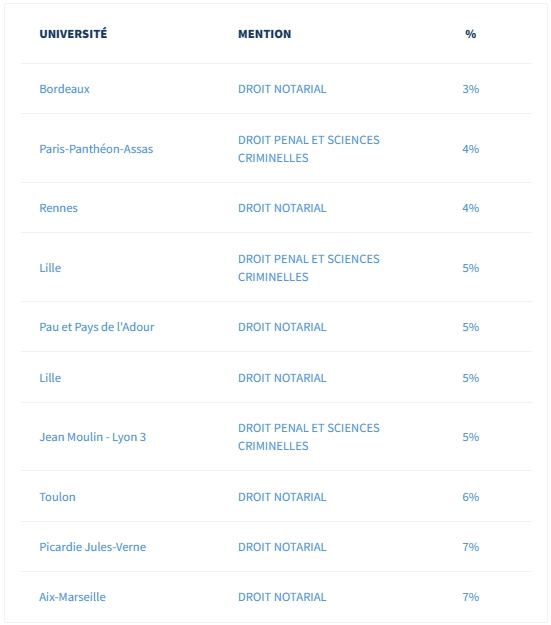Click DROIT NOTARIAL in the Bordeaux row

tap(282, 89)
